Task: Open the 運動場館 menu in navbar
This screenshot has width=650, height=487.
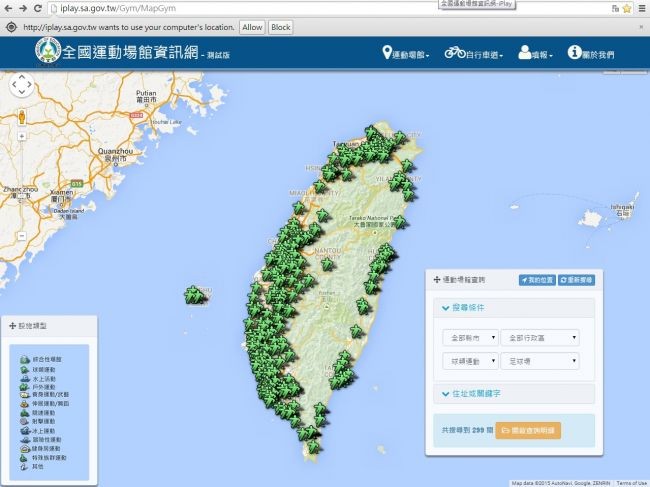Action: (x=406, y=53)
